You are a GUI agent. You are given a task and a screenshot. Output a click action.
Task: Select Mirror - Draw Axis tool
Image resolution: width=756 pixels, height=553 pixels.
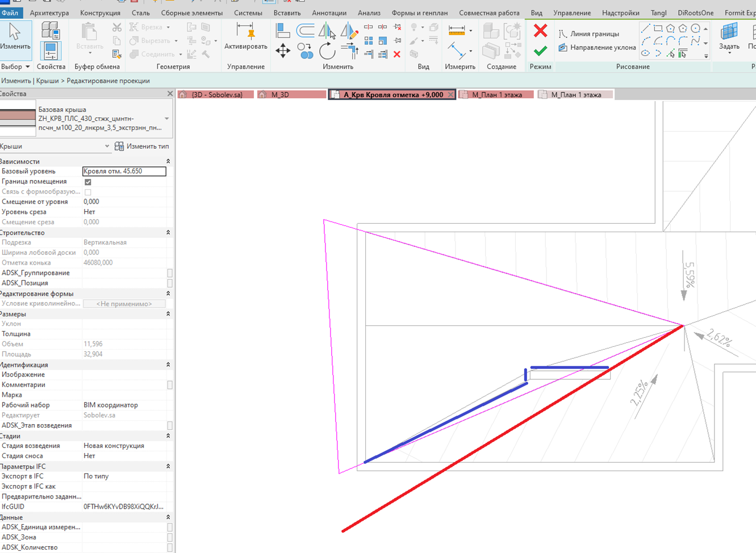(348, 30)
